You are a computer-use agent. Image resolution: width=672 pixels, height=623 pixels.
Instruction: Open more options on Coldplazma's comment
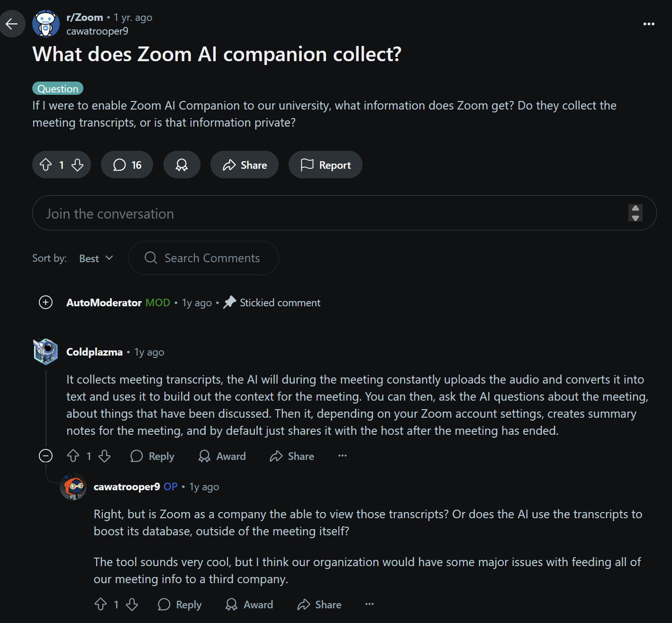click(x=343, y=456)
